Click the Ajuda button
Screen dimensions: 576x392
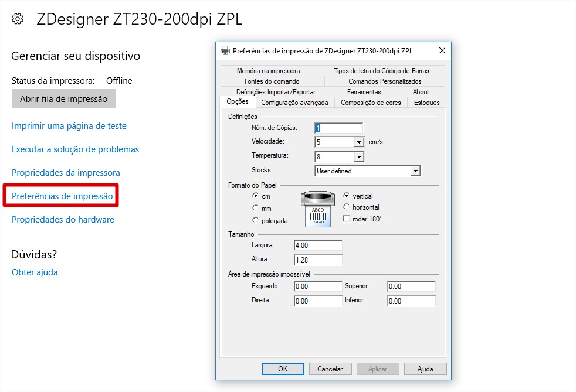click(425, 369)
